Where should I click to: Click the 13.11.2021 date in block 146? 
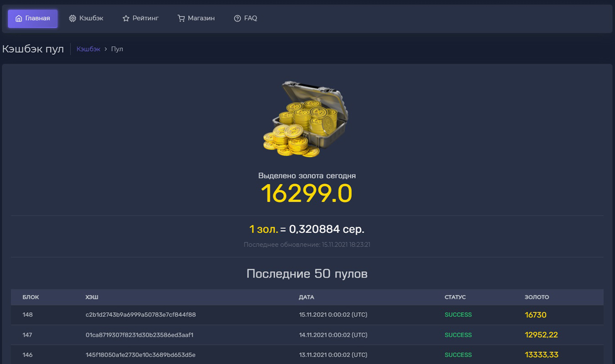[333, 355]
